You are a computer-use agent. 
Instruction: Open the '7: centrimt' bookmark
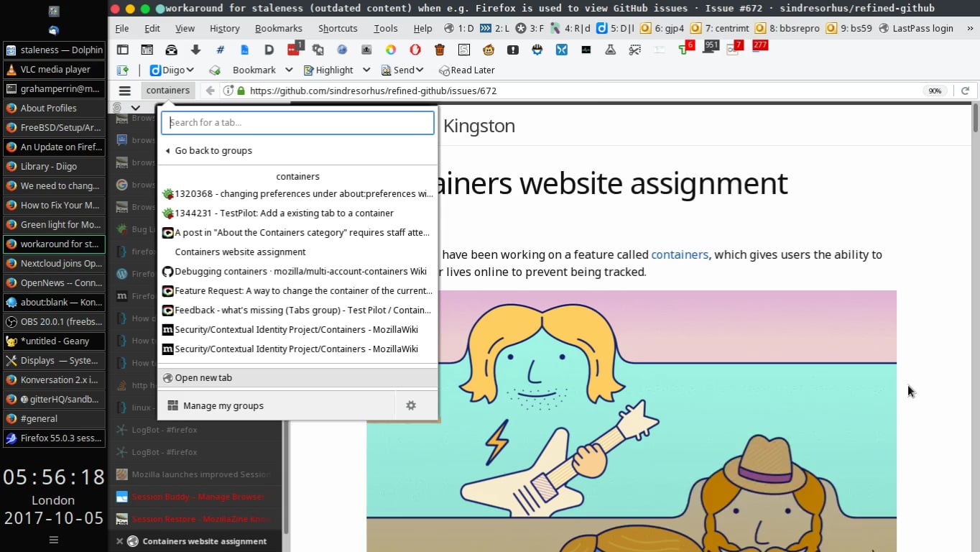(719, 28)
